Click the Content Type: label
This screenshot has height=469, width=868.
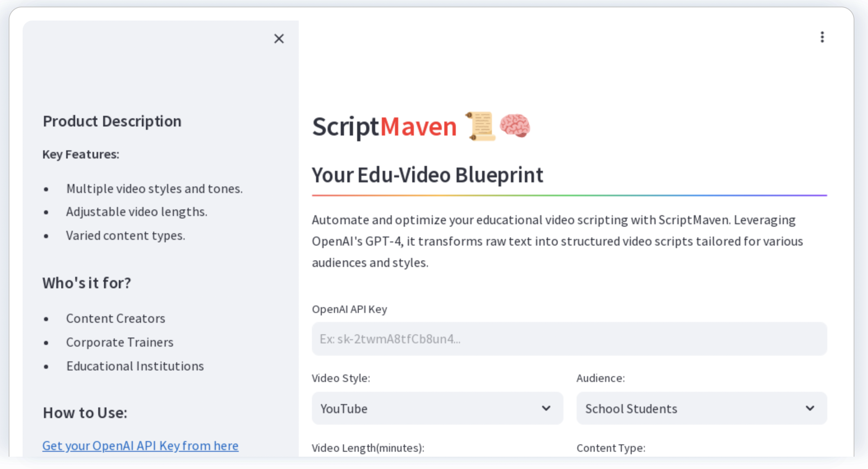coord(611,448)
